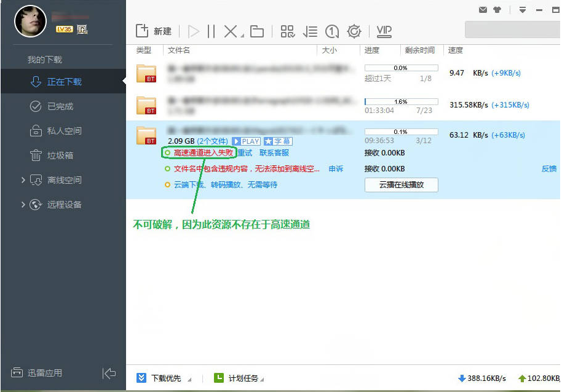The image size is (562, 392).
Task: Click 云端下载、转码播放、无需等待 link
Action: [x=226, y=185]
